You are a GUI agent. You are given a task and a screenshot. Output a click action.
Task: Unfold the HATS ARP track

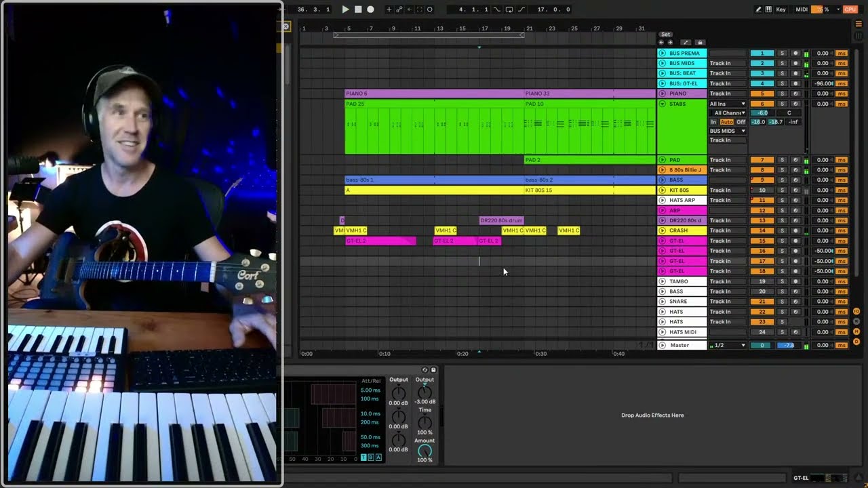(663, 200)
